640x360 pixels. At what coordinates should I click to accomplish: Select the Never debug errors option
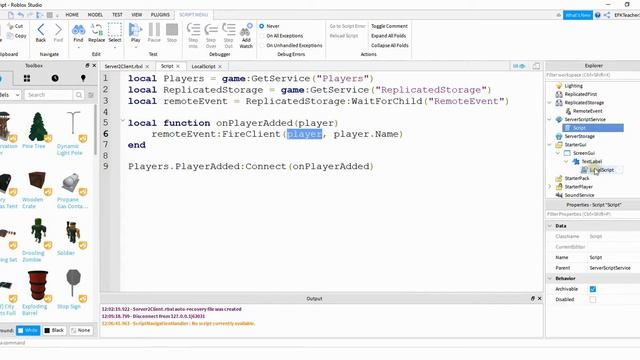click(x=262, y=26)
